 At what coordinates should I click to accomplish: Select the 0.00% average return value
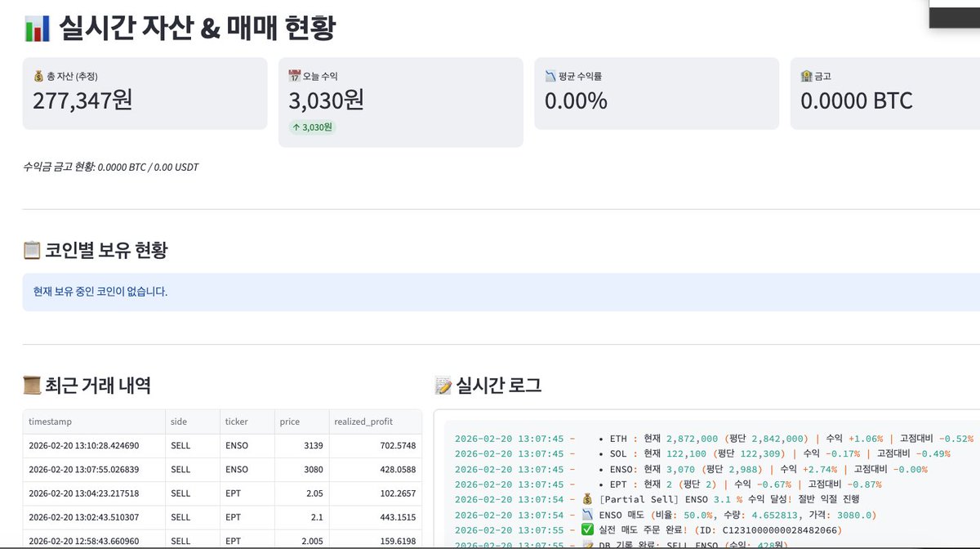coord(576,100)
